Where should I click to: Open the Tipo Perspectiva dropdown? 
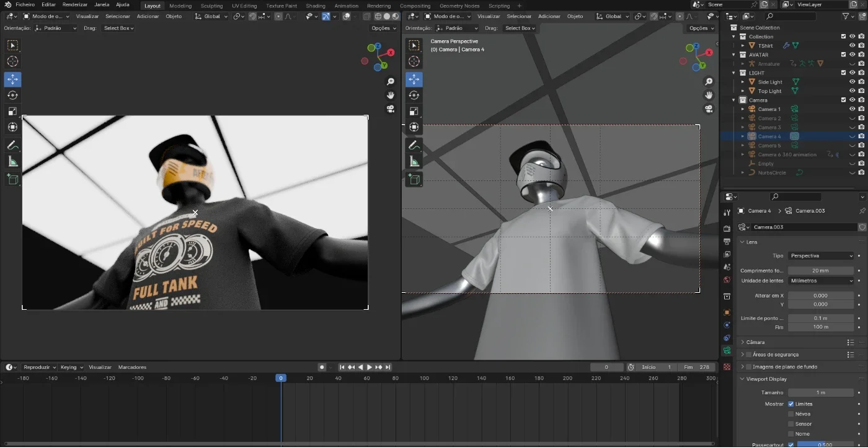point(821,255)
